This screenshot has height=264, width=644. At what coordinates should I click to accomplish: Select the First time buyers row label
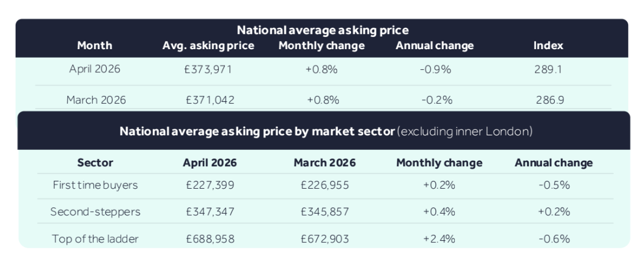[95, 185]
